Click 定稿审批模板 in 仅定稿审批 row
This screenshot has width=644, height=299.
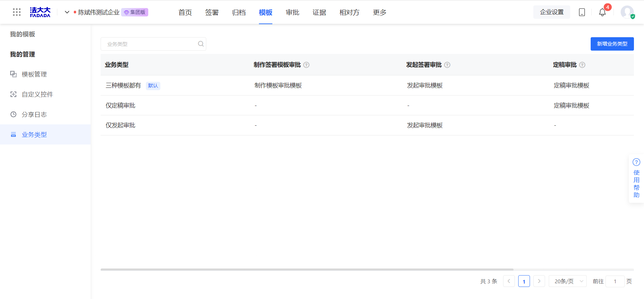coord(572,106)
